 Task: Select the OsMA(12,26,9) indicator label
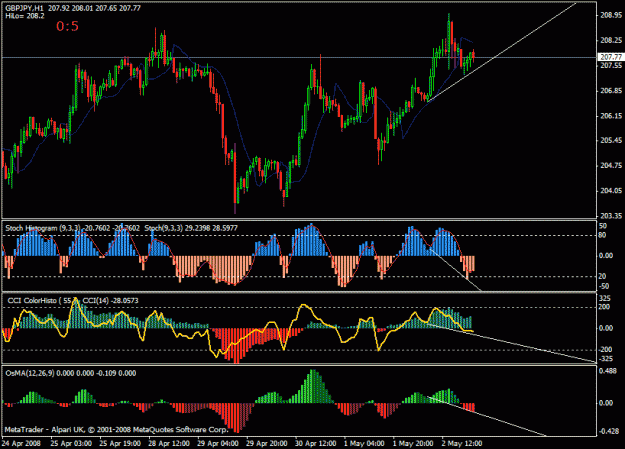pos(30,373)
